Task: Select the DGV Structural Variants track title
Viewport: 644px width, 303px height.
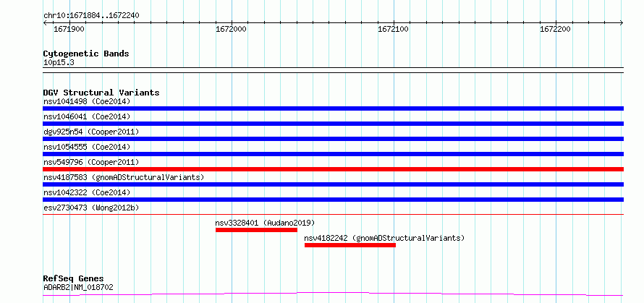Action: (x=101, y=93)
